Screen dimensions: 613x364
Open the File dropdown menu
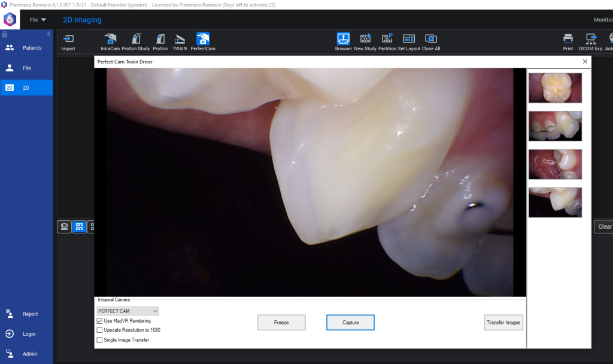(38, 20)
